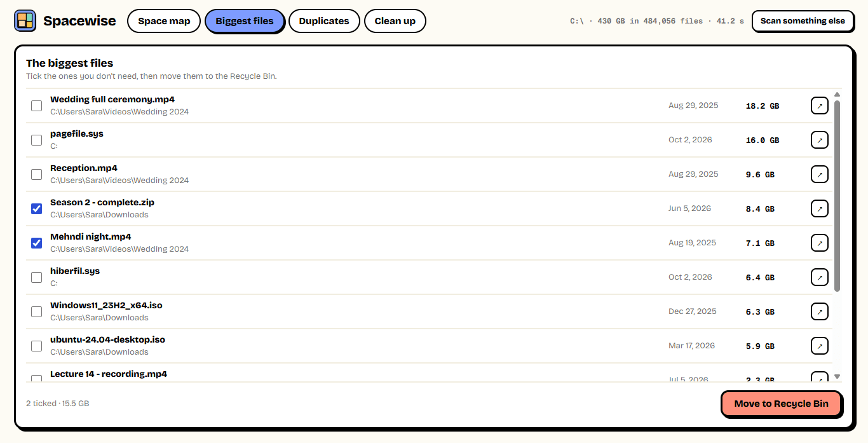Click the scroll-down arrow of the file list
The width and height of the screenshot is (868, 443).
click(837, 376)
